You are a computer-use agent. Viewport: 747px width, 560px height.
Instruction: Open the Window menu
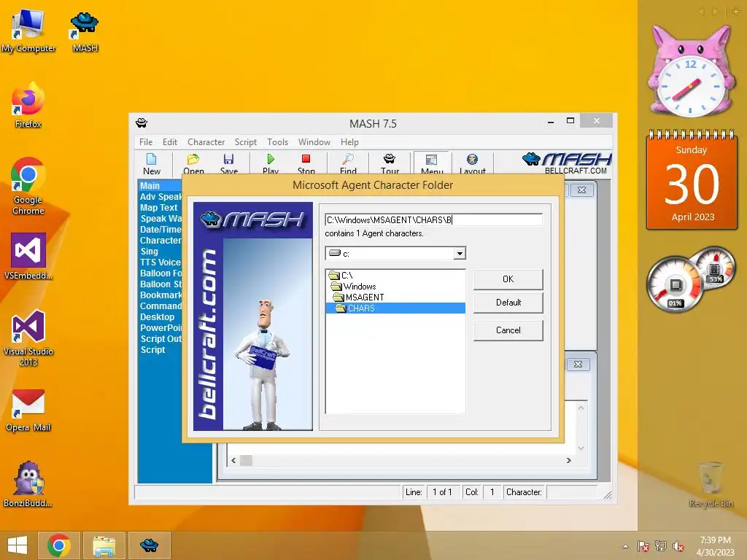tap(314, 142)
